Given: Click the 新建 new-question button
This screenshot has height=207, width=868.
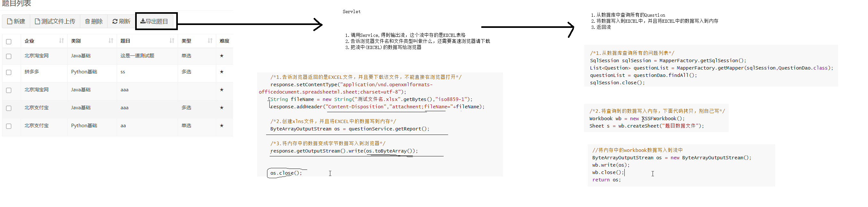Looking at the screenshot, I should 16,21.
